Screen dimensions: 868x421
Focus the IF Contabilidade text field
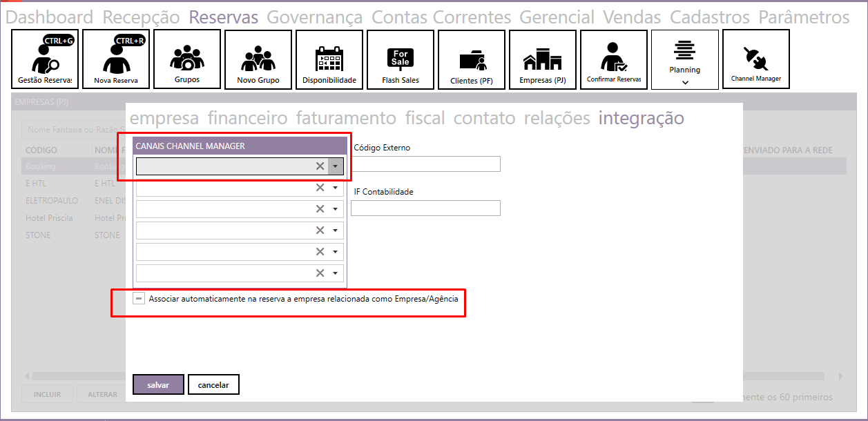coord(425,208)
